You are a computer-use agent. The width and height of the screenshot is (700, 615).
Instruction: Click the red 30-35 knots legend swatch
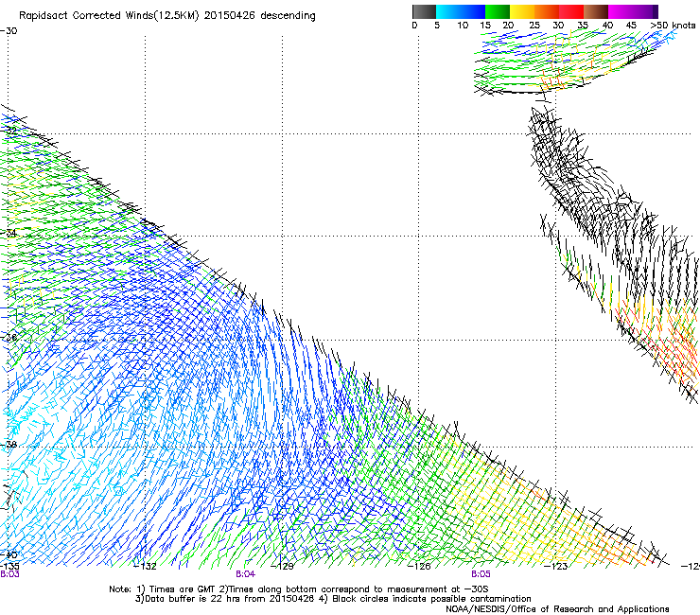click(571, 11)
